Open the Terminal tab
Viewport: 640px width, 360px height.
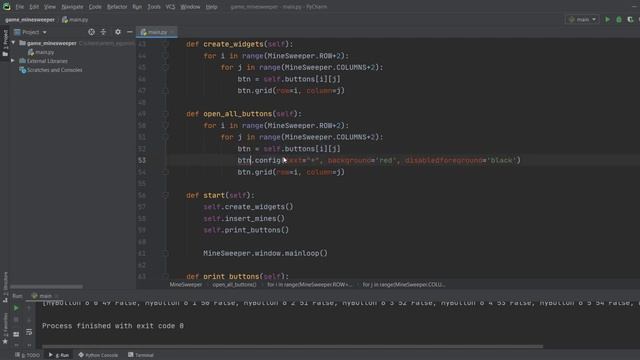coord(141,355)
